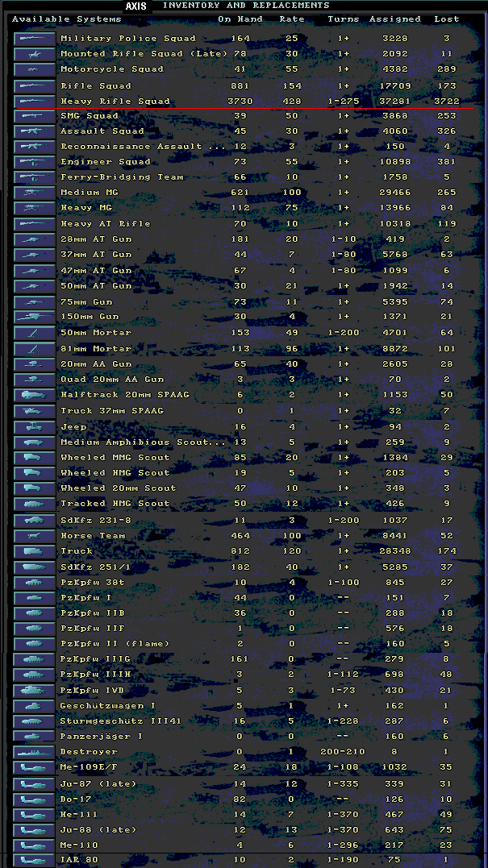The width and height of the screenshot is (488, 868).
Task: Click the PzKpfw IIB row name
Action: [93, 613]
